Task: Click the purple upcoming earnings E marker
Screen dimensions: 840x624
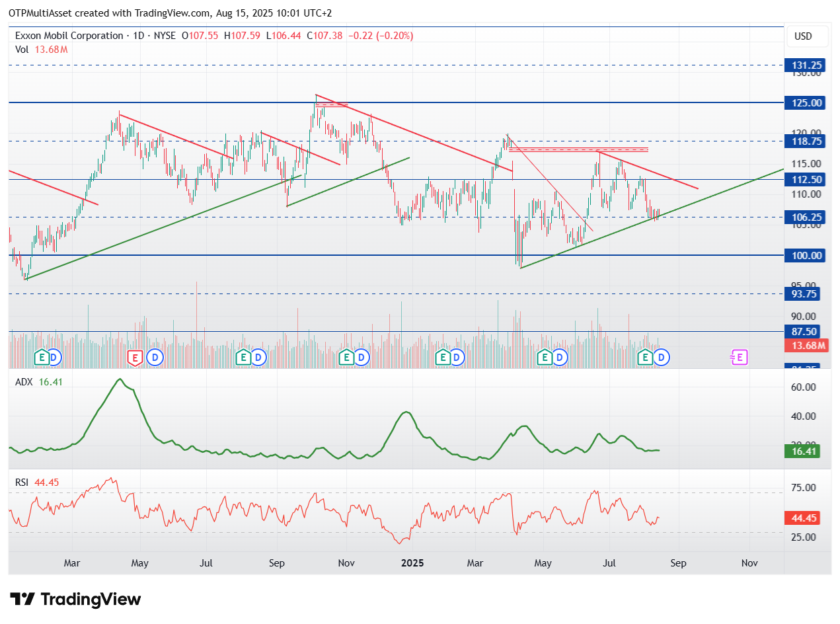Action: coord(739,358)
